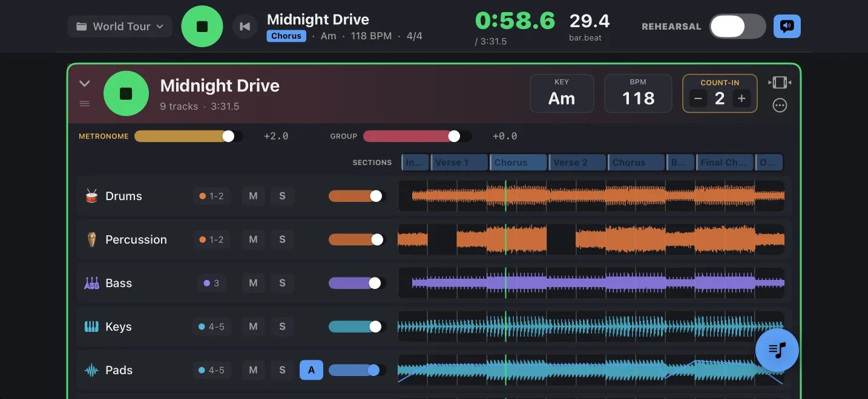Increase count-in with plus button

(x=741, y=99)
